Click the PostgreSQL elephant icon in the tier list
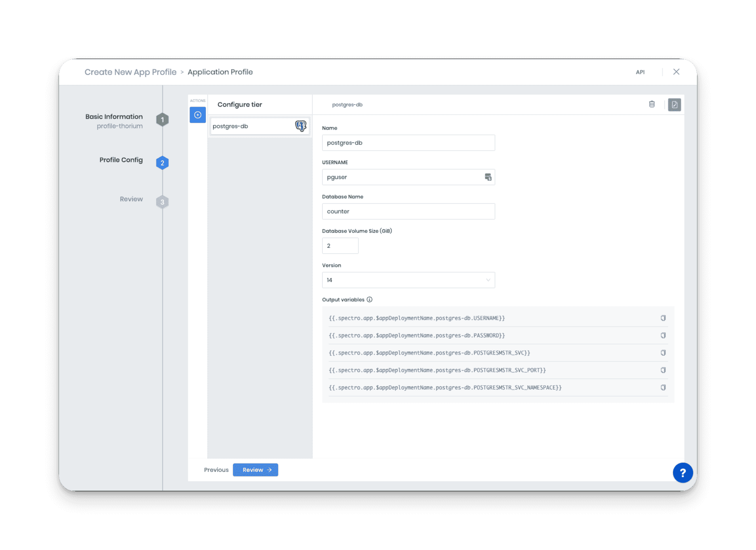The image size is (756, 550). pyautogui.click(x=301, y=126)
